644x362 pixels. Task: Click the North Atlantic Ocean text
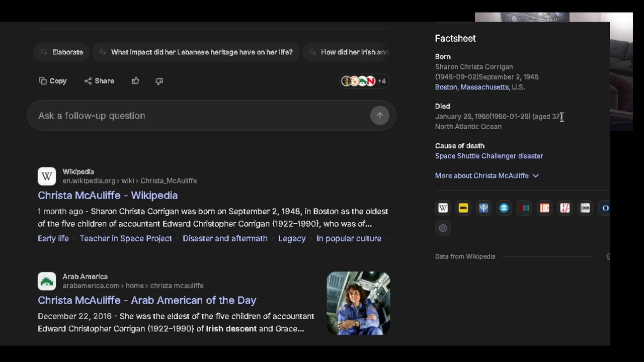tap(468, 127)
